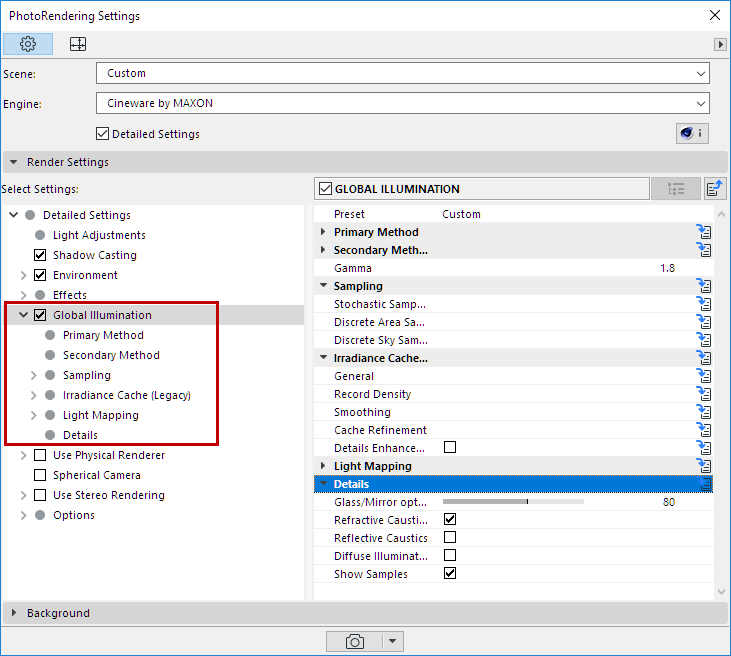Click the Glass/Mirror value 80
The image size is (731, 656).
(669, 502)
